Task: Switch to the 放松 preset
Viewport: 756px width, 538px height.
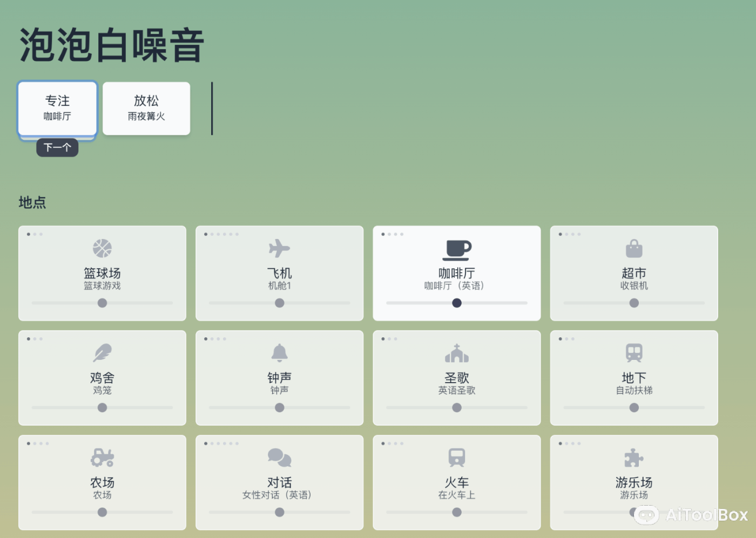Action: click(146, 108)
